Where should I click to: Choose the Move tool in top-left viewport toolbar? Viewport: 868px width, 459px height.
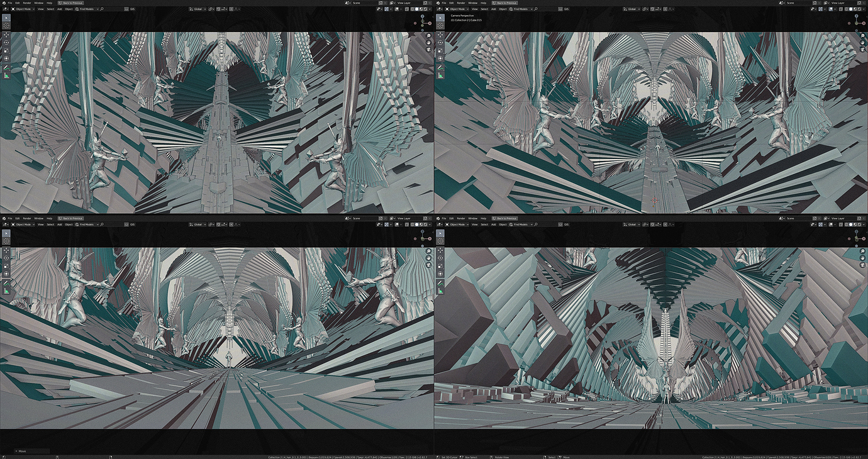click(6, 35)
